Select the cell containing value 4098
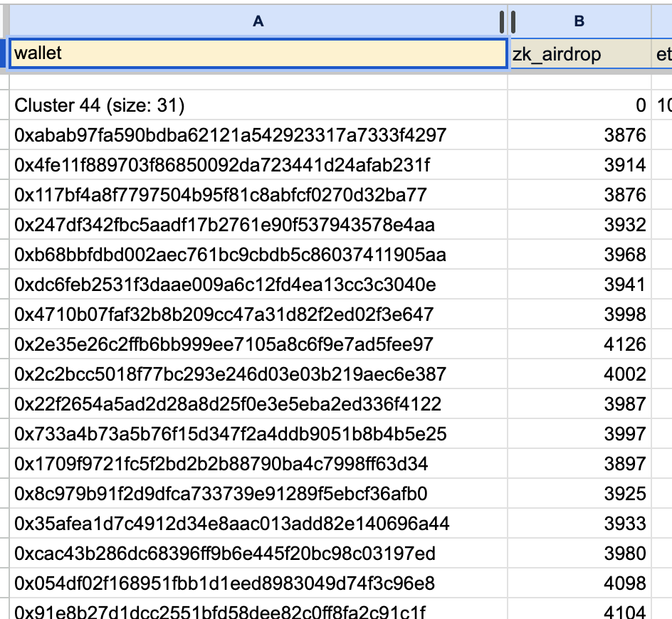Viewport: 672px width, 619px height. [626, 583]
